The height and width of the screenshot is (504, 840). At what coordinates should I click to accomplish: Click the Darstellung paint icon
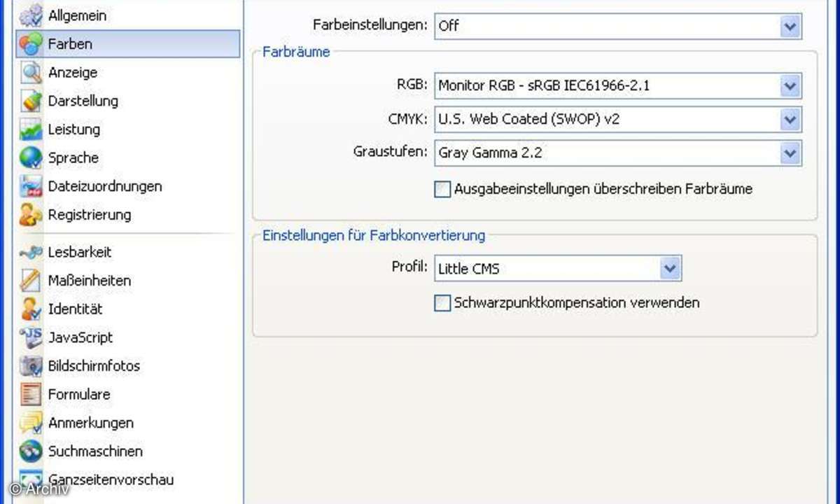[x=31, y=101]
